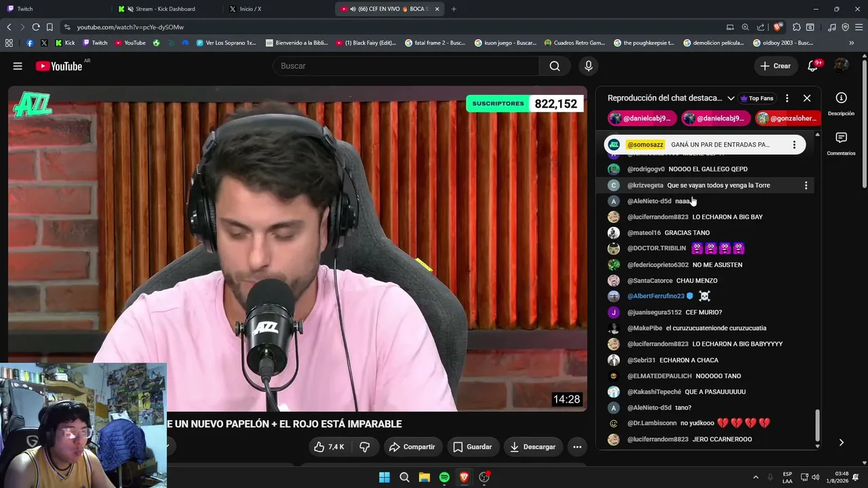This screenshot has width=868, height=488.
Task: Click @MakePibe username in chat
Action: coord(644,328)
